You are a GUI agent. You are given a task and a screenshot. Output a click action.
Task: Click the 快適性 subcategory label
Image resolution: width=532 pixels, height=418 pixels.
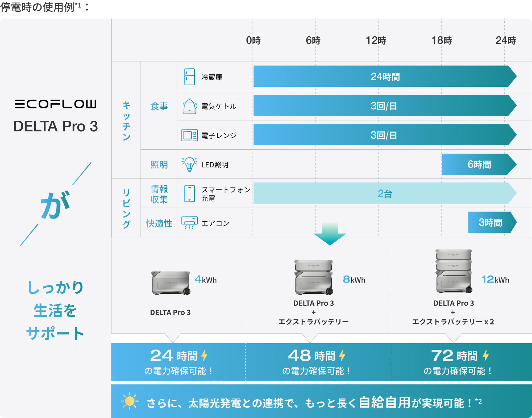pyautogui.click(x=159, y=223)
